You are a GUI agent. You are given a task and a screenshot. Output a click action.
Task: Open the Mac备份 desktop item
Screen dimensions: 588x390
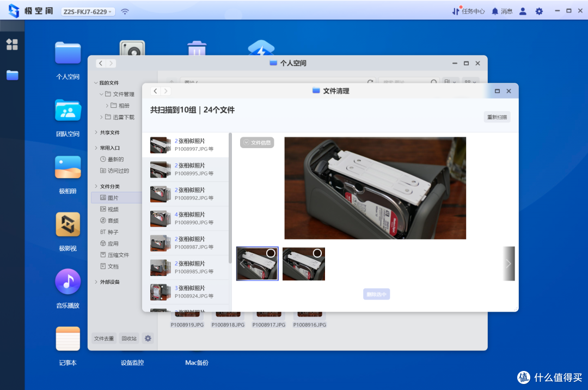[197, 363]
